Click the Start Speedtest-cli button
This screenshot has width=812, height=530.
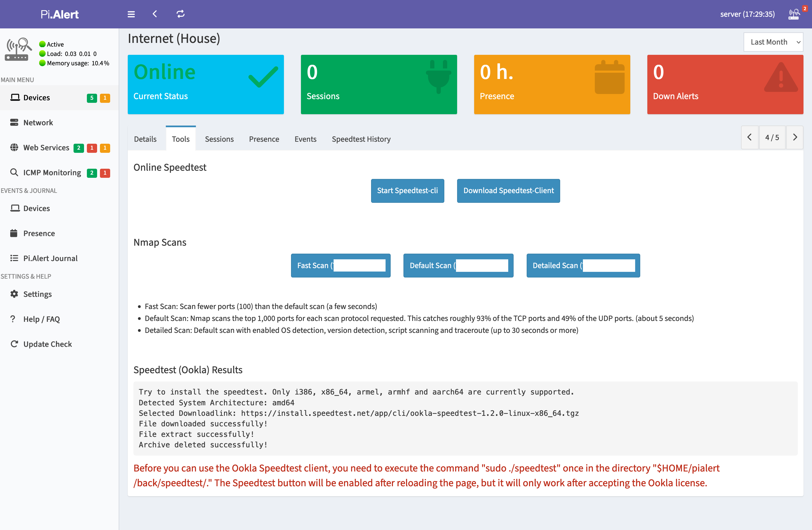pos(407,190)
